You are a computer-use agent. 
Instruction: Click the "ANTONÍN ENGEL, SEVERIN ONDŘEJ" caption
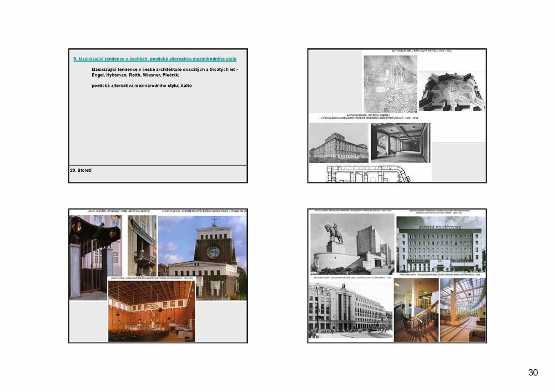click(369, 115)
